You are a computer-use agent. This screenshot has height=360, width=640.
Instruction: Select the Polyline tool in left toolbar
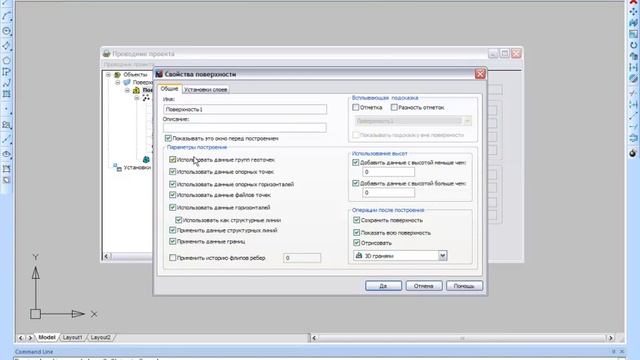click(x=6, y=72)
